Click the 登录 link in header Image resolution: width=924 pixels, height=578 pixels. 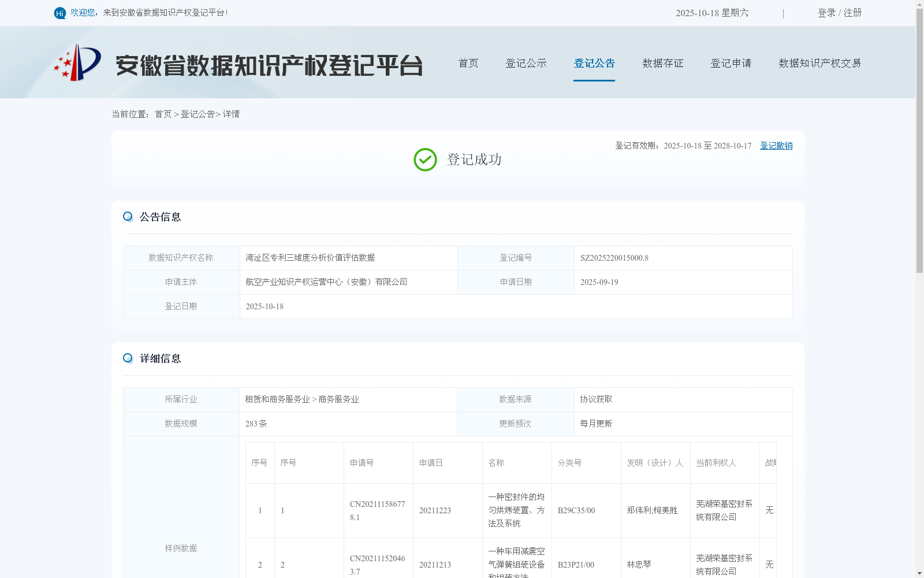pyautogui.click(x=826, y=13)
